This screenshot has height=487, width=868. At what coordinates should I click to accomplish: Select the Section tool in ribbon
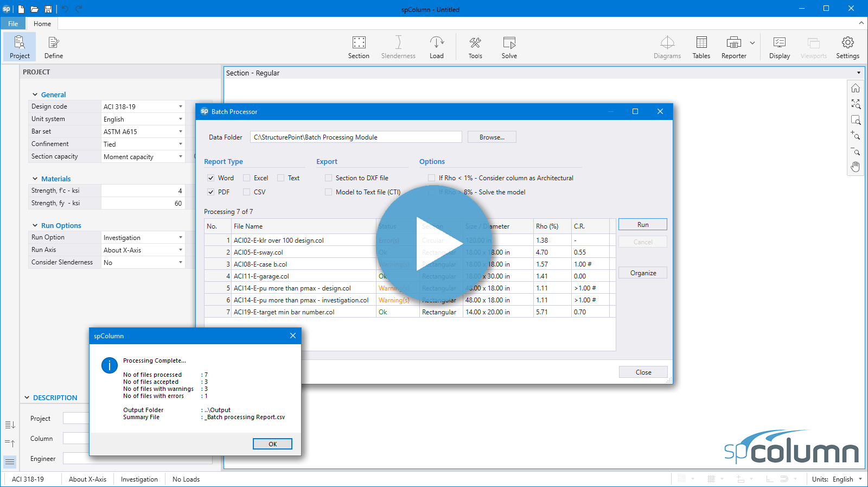tap(359, 47)
